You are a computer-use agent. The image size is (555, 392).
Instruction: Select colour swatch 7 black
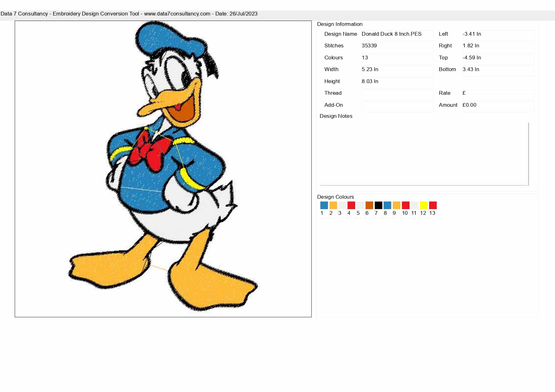pos(378,205)
